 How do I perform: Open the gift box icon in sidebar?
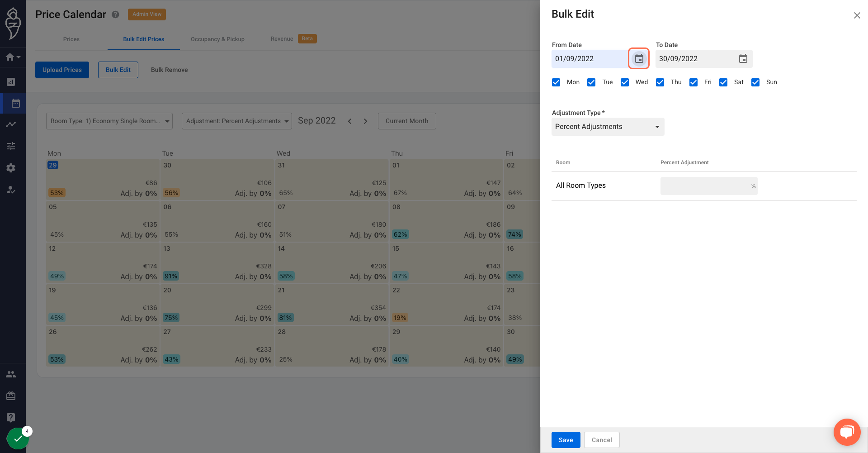tap(11, 396)
